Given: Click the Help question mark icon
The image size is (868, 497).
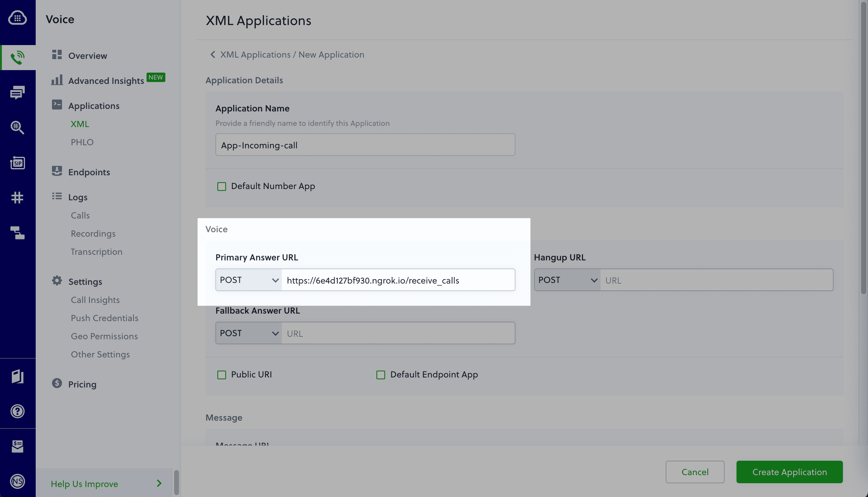Looking at the screenshot, I should [17, 411].
